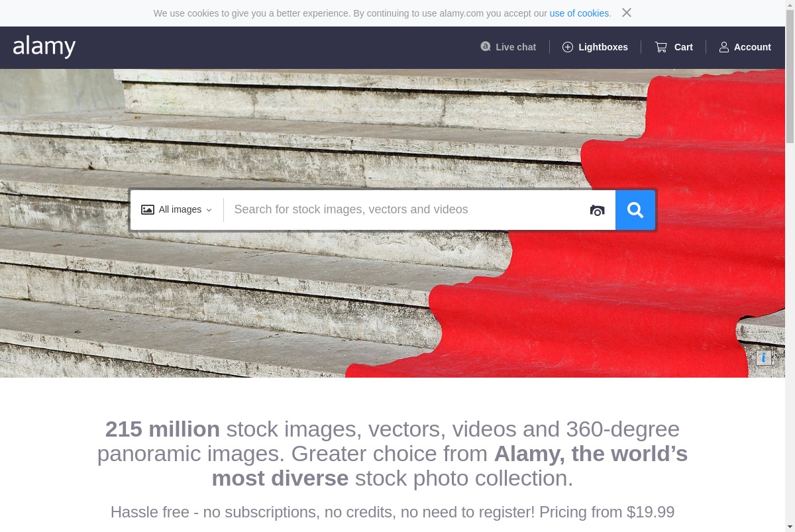795x532 pixels.
Task: Show hero image info icon
Action: [x=764, y=358]
